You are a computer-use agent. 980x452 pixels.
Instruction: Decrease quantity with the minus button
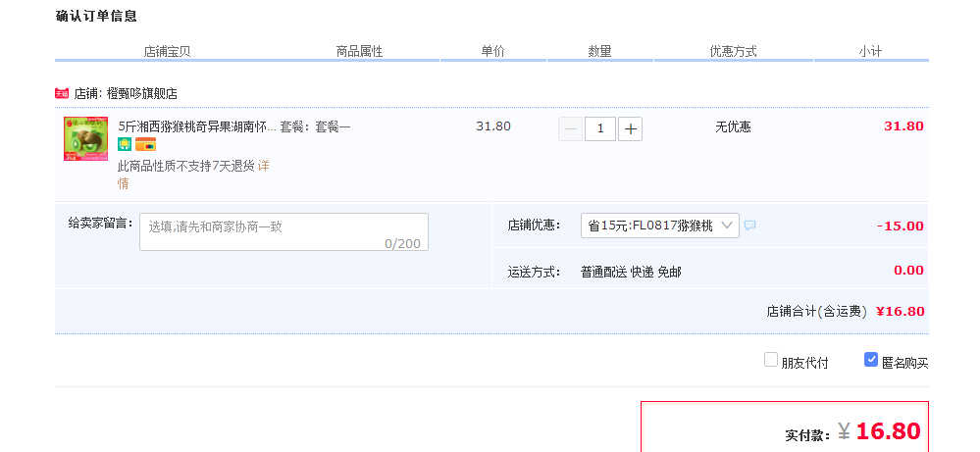(x=570, y=129)
